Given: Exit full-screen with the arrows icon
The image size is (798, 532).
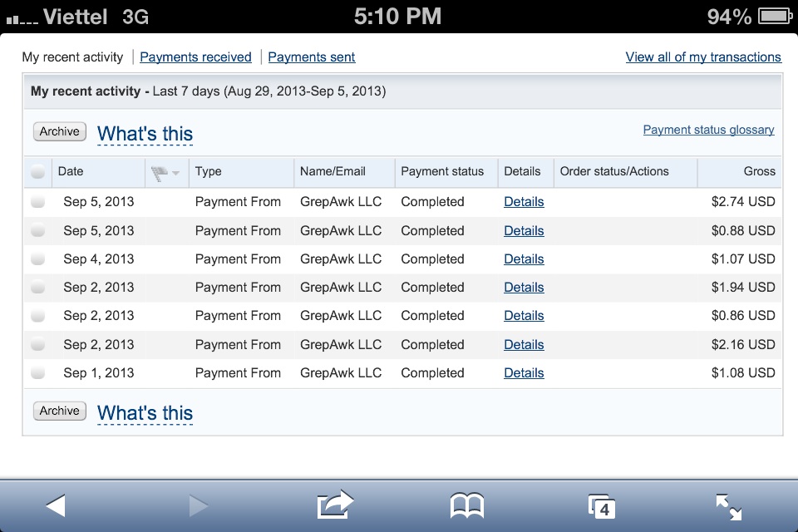Looking at the screenshot, I should (x=729, y=506).
